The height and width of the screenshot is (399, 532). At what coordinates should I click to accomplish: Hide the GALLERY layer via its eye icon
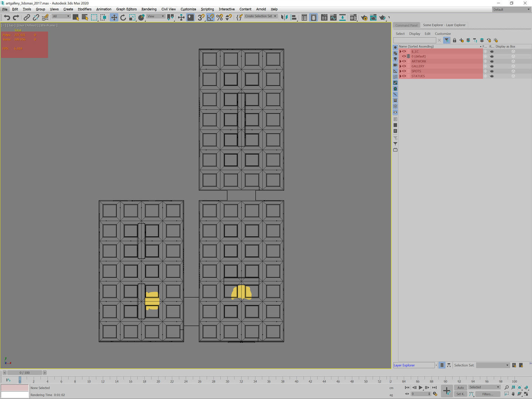tap(404, 66)
